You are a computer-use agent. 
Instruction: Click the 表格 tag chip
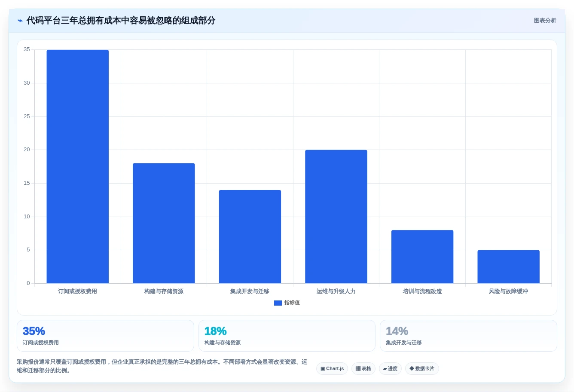(363, 369)
